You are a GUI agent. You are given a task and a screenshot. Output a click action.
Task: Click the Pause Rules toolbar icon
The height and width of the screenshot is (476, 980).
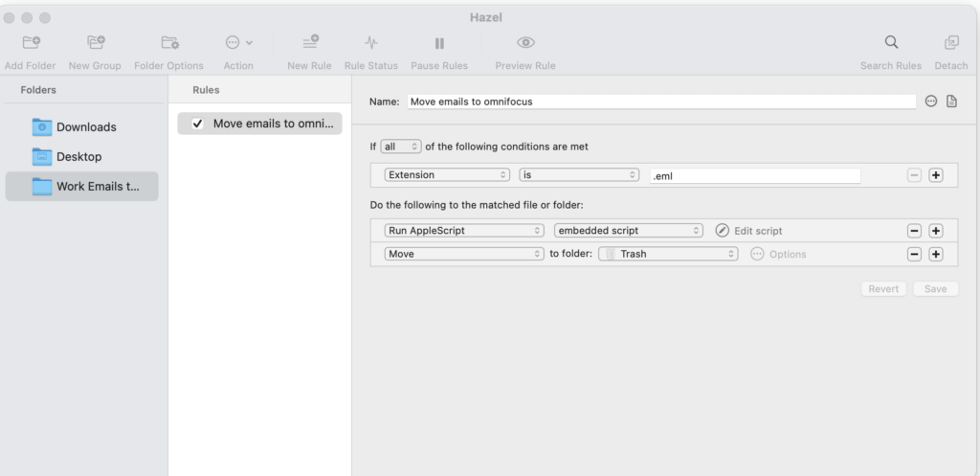point(439,43)
